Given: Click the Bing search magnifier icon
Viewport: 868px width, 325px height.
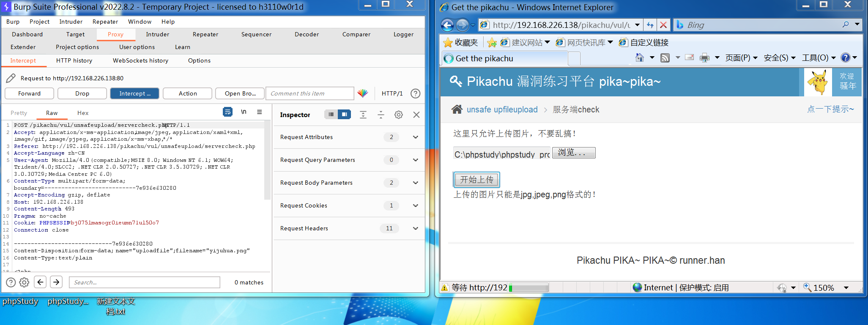Looking at the screenshot, I should pos(846,25).
